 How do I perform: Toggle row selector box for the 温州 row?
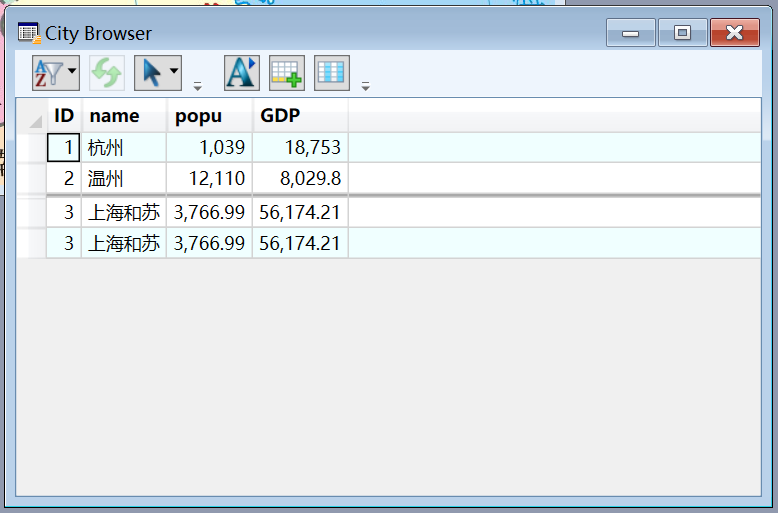click(32, 178)
